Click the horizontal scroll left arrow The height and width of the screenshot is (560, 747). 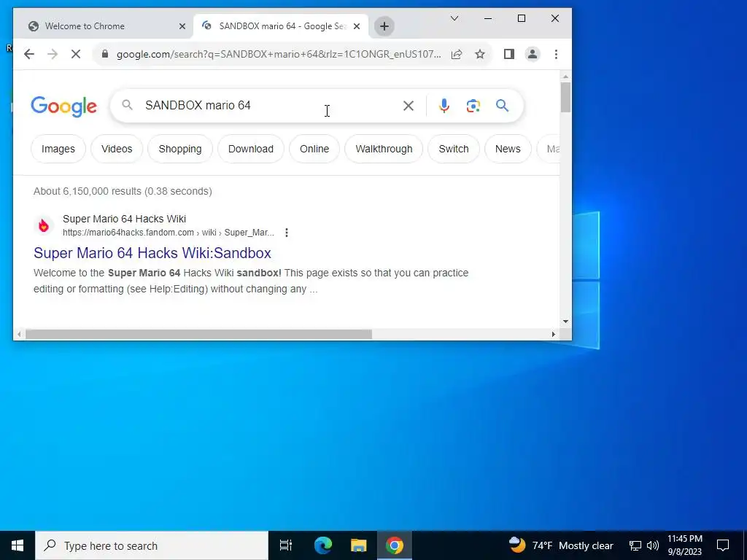19,334
